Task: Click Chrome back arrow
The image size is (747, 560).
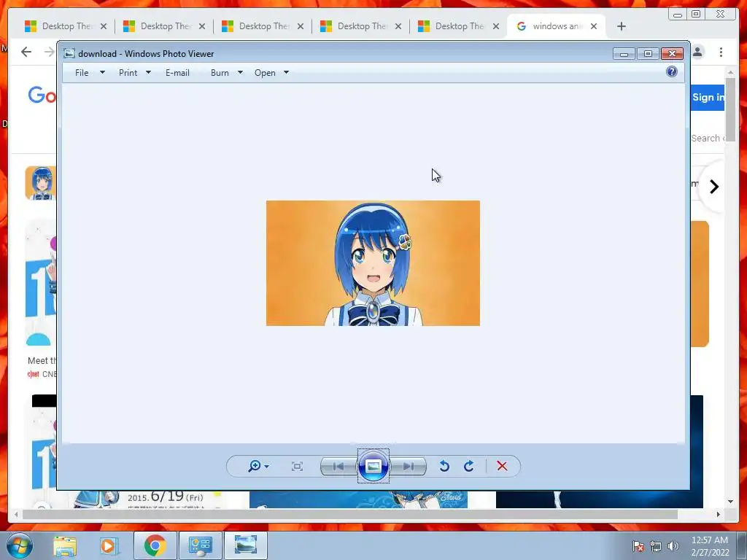Action: click(26, 52)
